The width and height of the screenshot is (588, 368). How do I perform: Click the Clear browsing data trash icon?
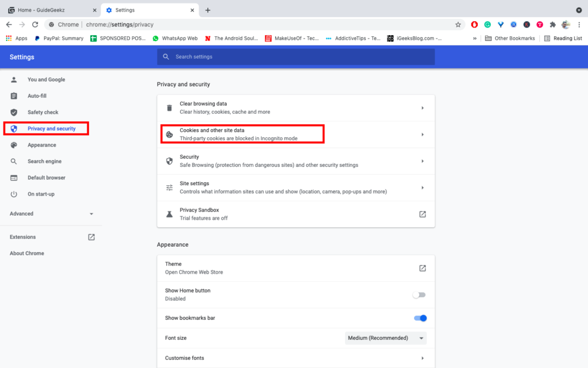point(169,108)
